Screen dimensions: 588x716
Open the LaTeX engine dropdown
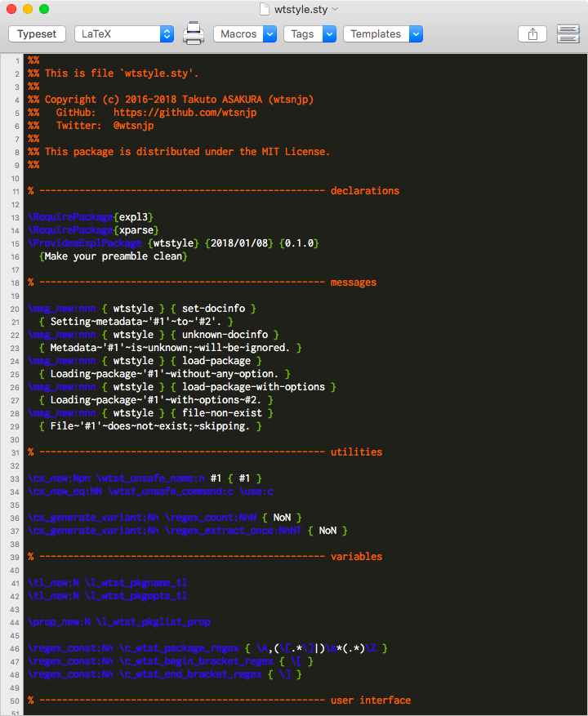124,33
